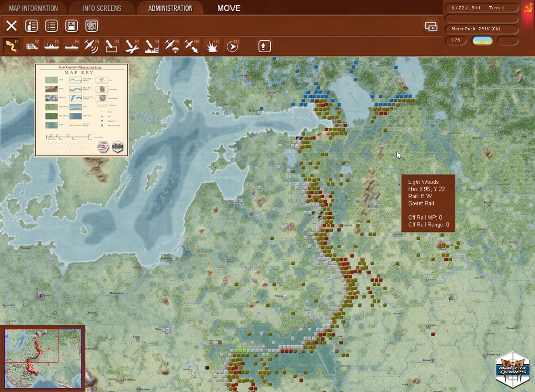Viewport: 535px width, 392px height.
Task: Click the F11 explosion mode icon
Action: click(x=212, y=46)
